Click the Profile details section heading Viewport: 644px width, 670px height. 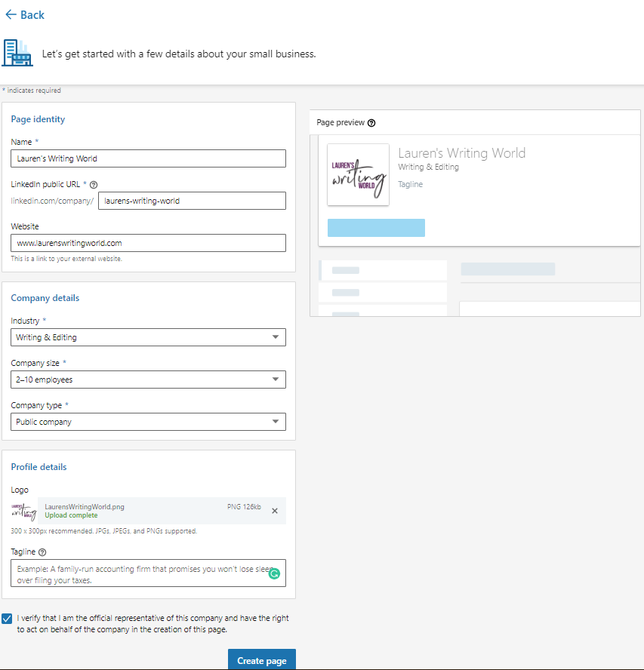click(39, 467)
